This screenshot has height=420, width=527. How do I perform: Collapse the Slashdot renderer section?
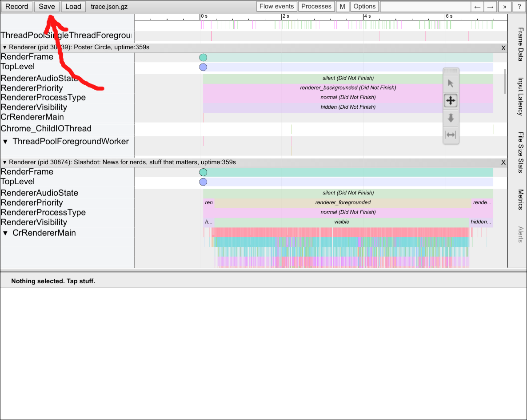(x=5, y=162)
